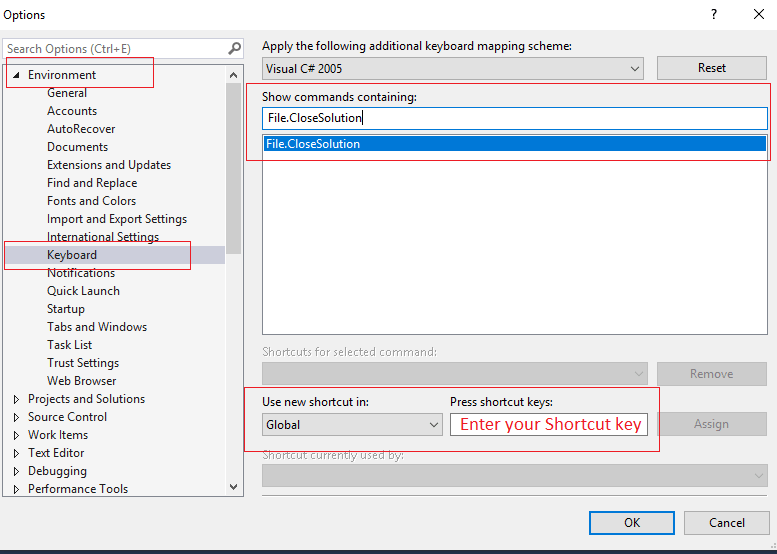
Task: Open the Keyboard settings page
Action: (x=72, y=255)
